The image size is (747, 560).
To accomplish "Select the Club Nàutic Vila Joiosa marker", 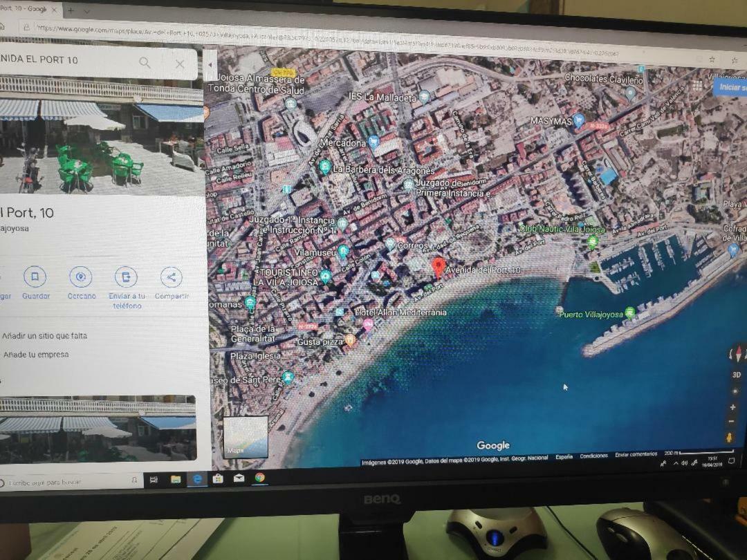I will coord(592,242).
